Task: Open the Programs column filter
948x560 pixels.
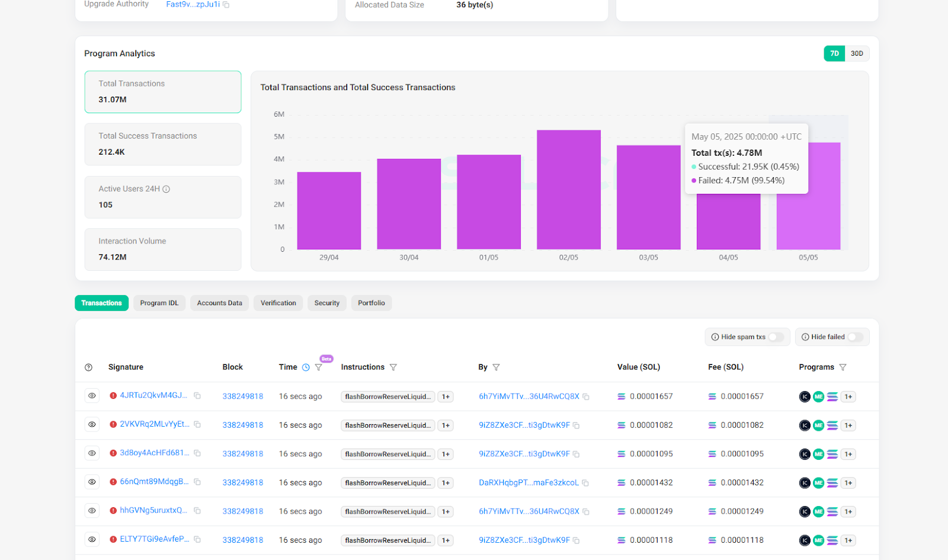Action: tap(843, 367)
